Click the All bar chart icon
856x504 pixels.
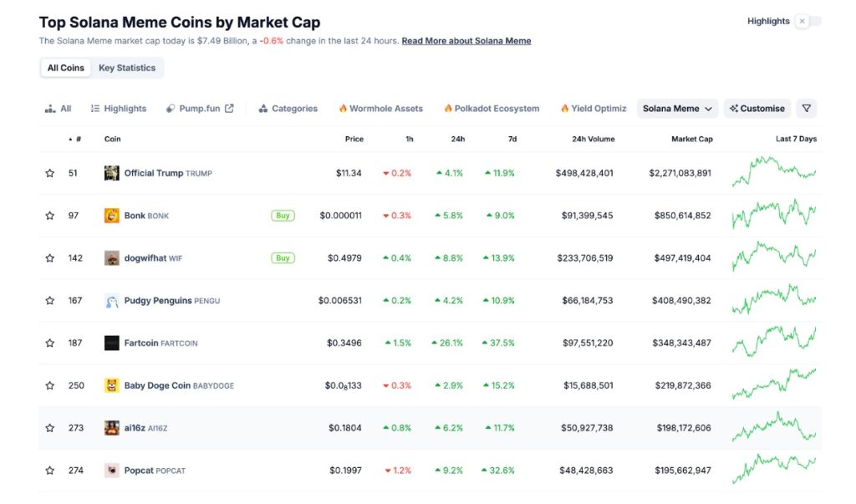(x=50, y=109)
